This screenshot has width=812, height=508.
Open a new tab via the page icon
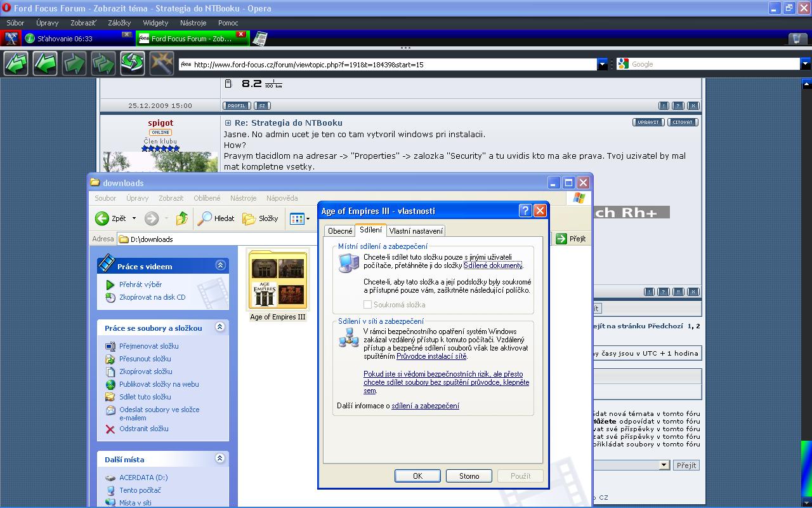(259, 39)
